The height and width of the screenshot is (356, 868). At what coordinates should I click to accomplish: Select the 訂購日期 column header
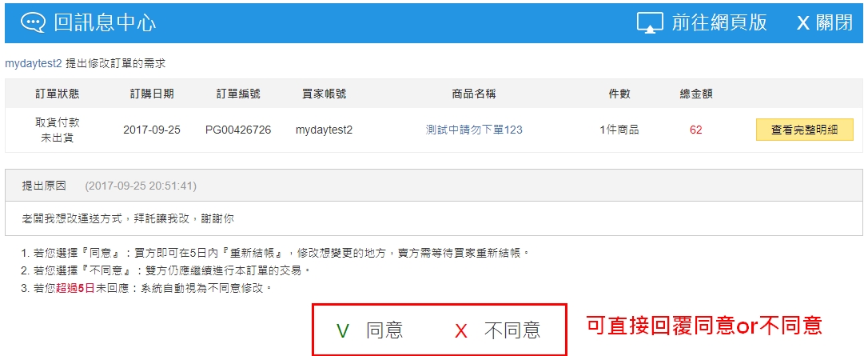pyautogui.click(x=152, y=94)
